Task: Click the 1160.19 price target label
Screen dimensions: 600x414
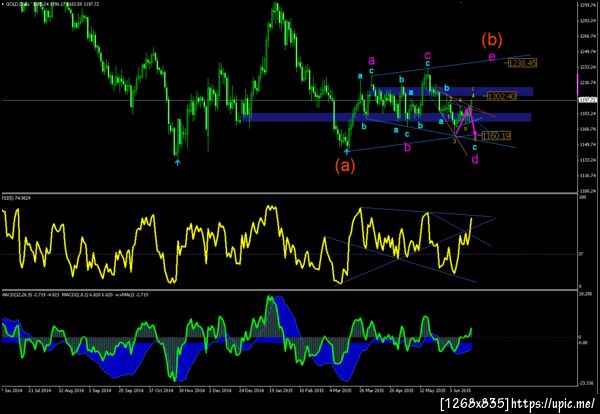Action: 496,136
